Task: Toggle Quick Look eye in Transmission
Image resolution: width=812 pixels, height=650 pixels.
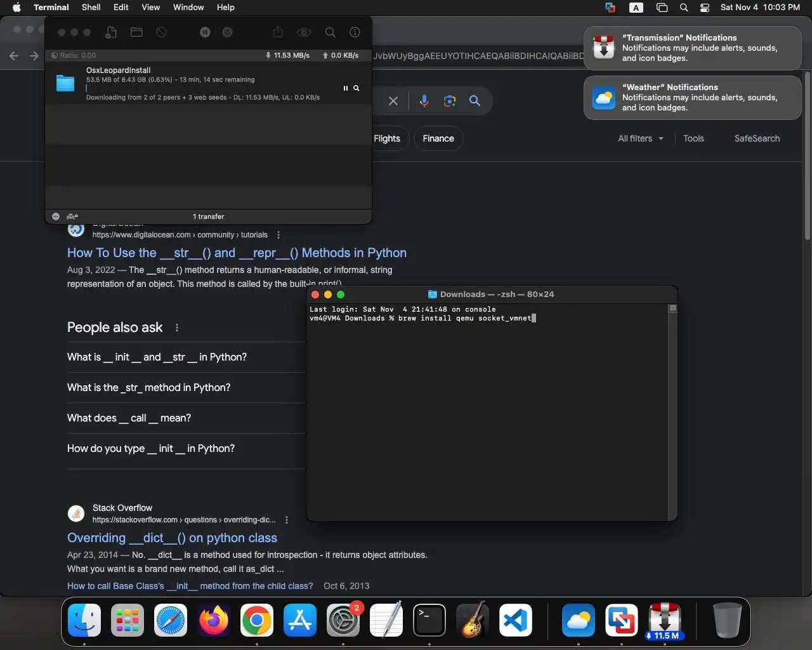Action: coord(304,32)
